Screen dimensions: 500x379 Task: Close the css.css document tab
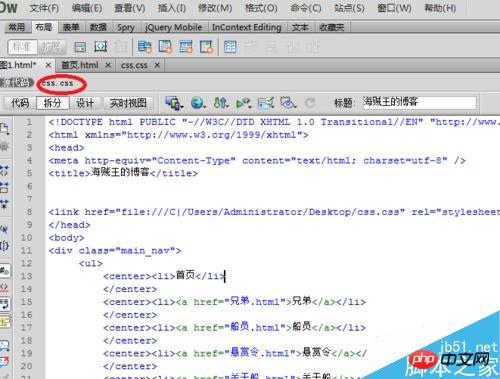(x=157, y=65)
